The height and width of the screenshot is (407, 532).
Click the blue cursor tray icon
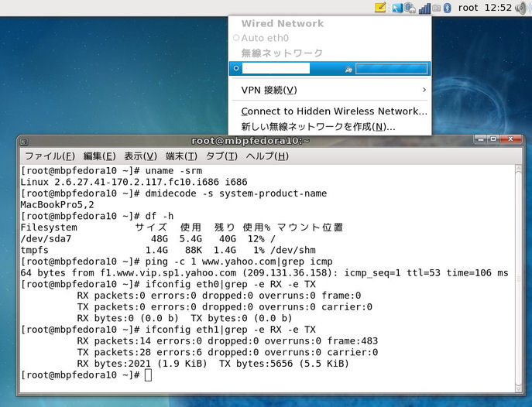point(396,9)
